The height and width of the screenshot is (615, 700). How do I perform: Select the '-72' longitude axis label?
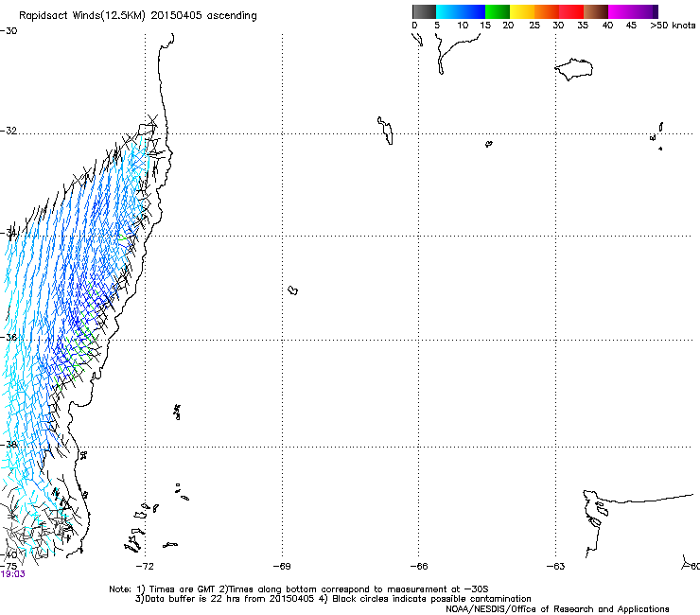145,567
